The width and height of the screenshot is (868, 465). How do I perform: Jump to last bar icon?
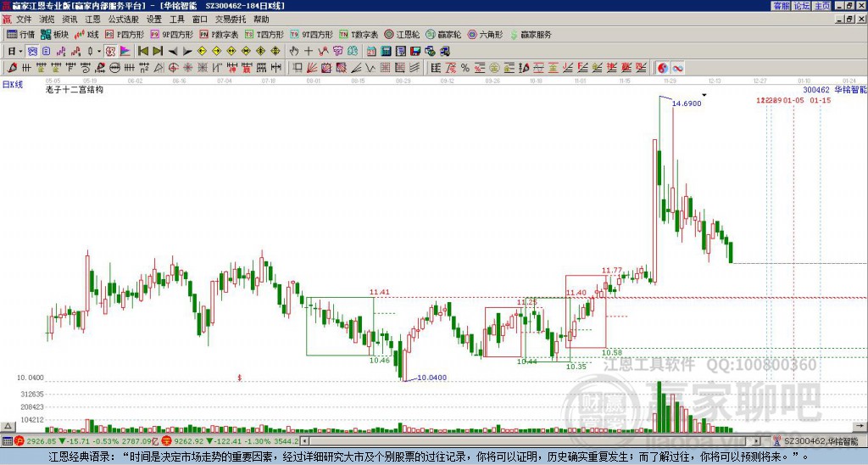click(x=158, y=52)
